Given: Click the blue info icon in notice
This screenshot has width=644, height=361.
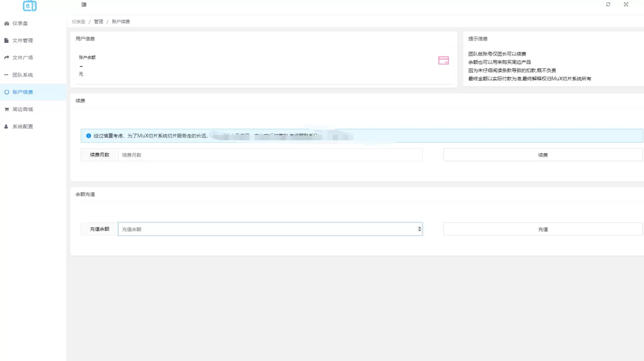Looking at the screenshot, I should point(88,136).
